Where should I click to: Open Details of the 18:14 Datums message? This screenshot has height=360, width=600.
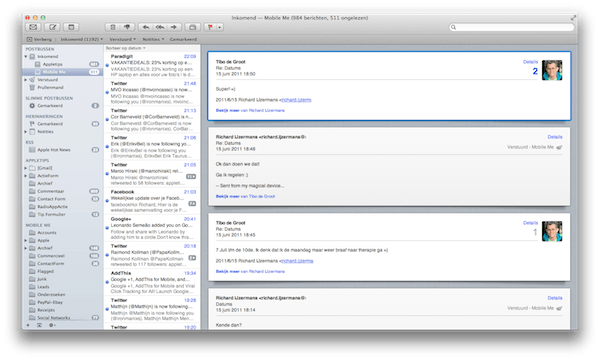pyautogui.click(x=555, y=298)
